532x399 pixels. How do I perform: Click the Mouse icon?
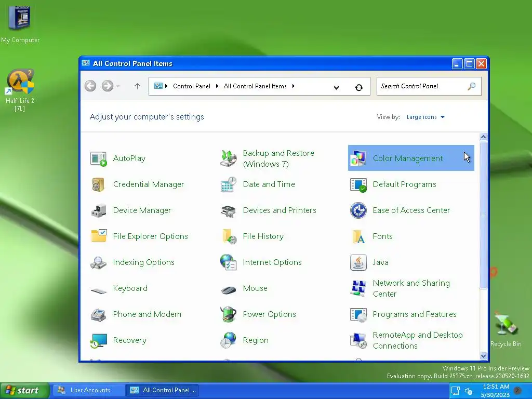[x=229, y=290]
